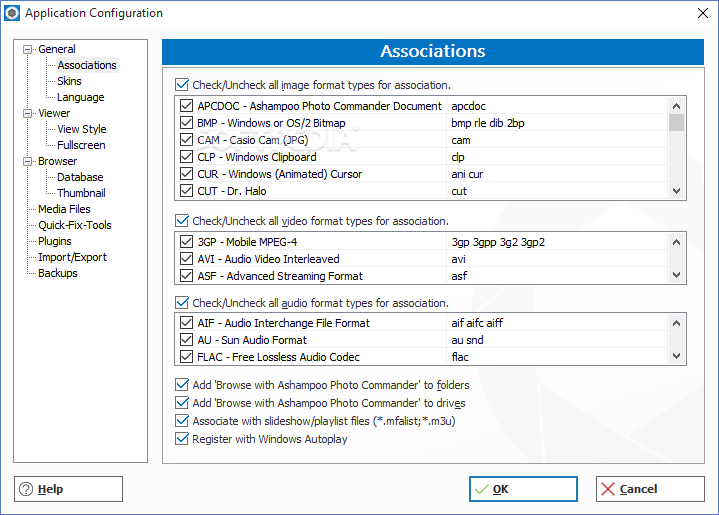Uncheck ASF Advanced Streaming Format

[x=186, y=276]
